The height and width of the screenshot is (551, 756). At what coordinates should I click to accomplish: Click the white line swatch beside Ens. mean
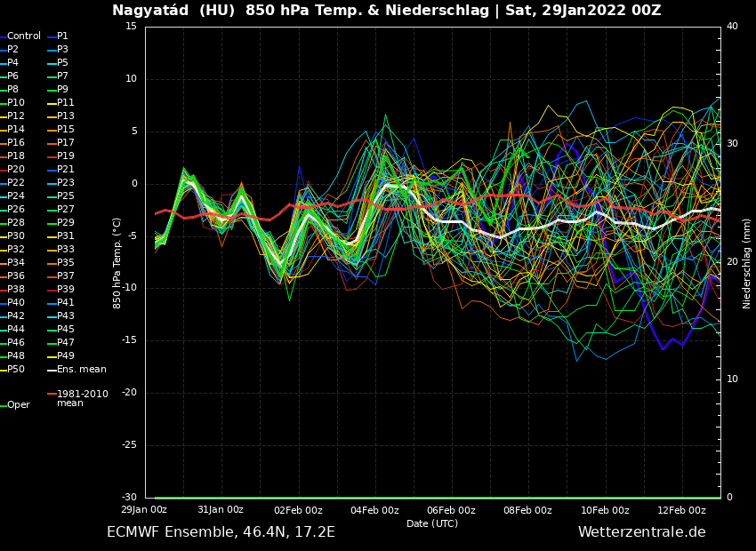tap(52, 370)
